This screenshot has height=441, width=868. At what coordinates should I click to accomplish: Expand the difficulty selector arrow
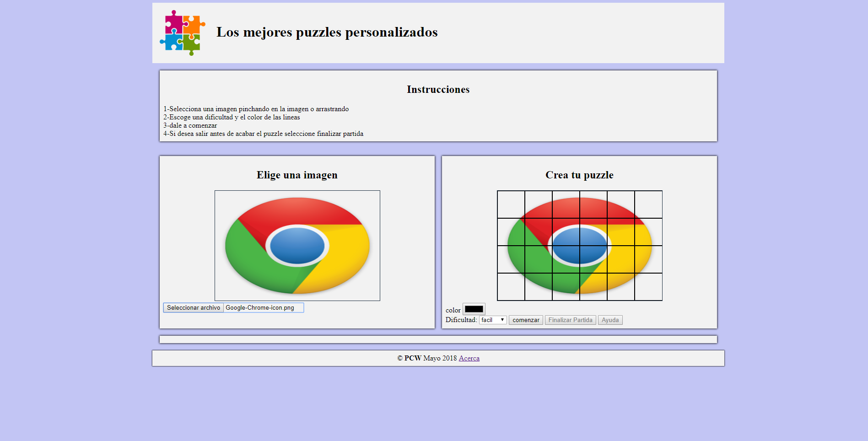click(502, 320)
